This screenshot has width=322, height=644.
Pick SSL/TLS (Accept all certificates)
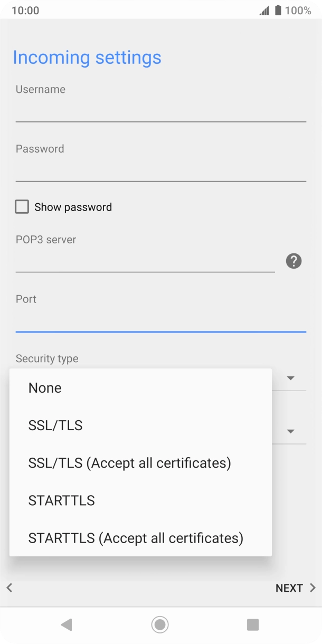point(129,463)
